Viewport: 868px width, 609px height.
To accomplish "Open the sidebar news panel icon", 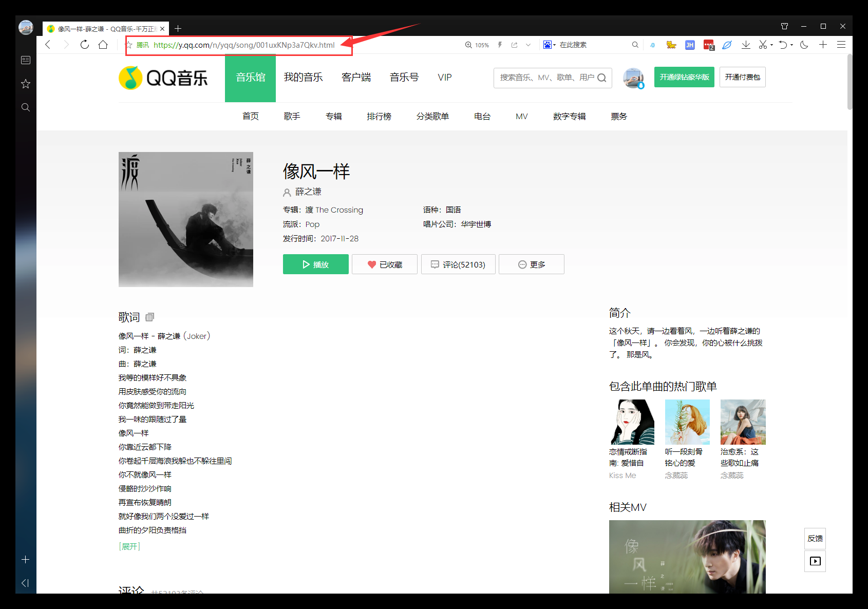I will pyautogui.click(x=26, y=60).
